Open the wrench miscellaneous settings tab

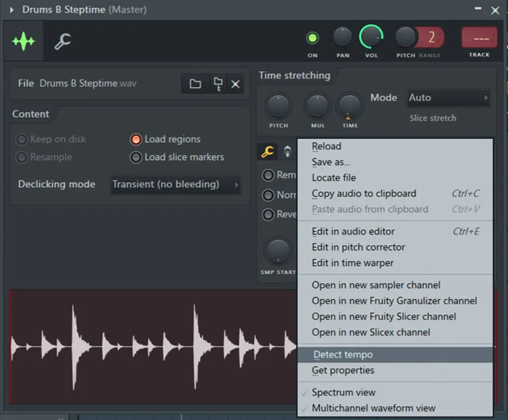coord(63,41)
